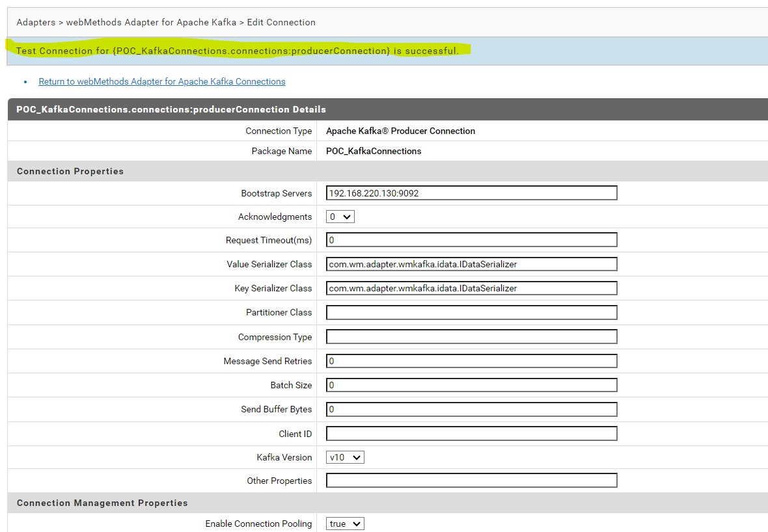Click the Edit Connection breadcrumb entry
This screenshot has height=532, width=768.
pos(280,22)
